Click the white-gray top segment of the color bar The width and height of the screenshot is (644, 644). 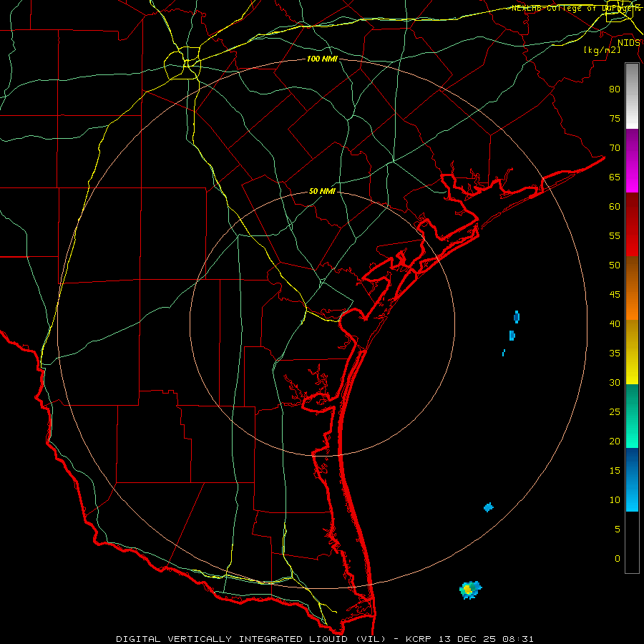coord(632,96)
